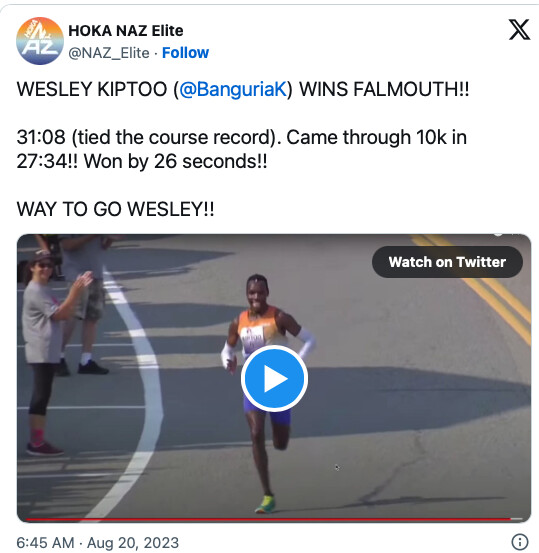Screen dimensions: 539x553
Task: Click the red video progress bar
Action: tap(268, 519)
